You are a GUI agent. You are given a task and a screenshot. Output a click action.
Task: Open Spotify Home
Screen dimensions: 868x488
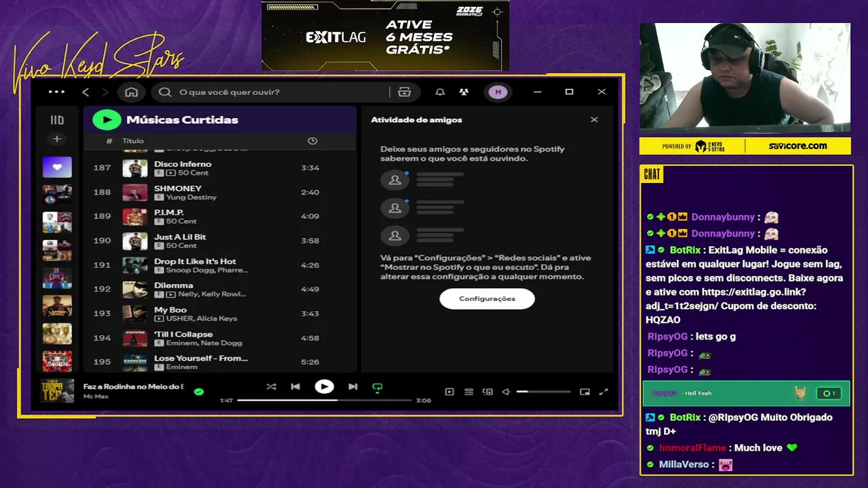click(132, 92)
